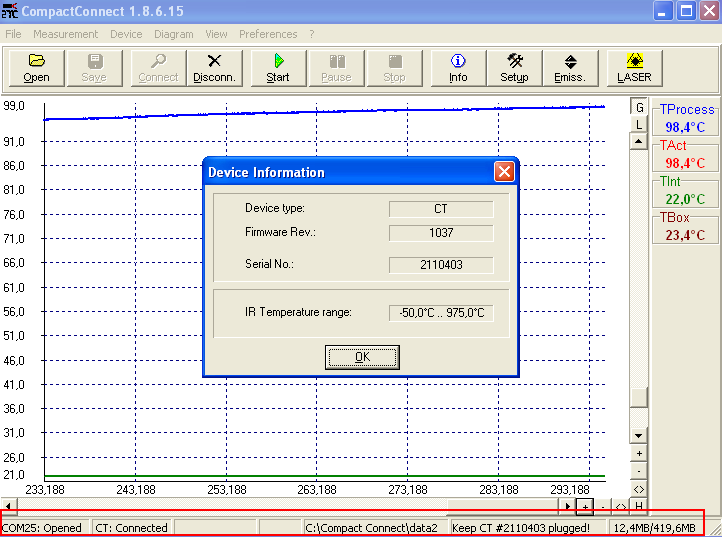Viewport: 722px width, 537px height.
Task: Open the ? help menu
Action: point(312,34)
